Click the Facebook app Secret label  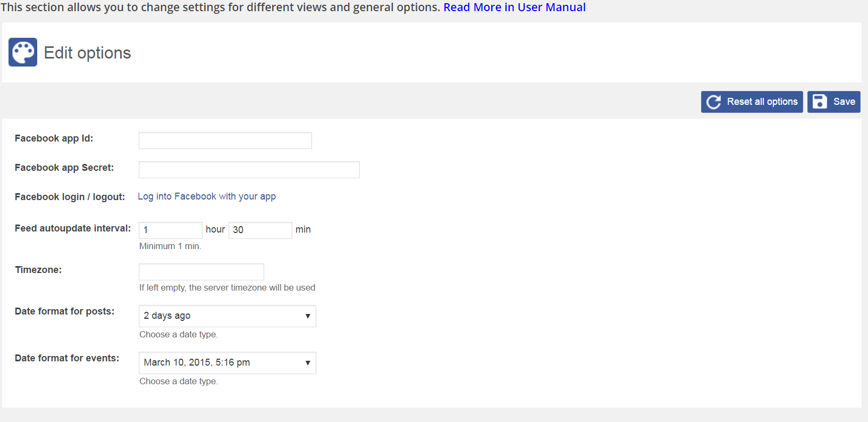pos(64,168)
